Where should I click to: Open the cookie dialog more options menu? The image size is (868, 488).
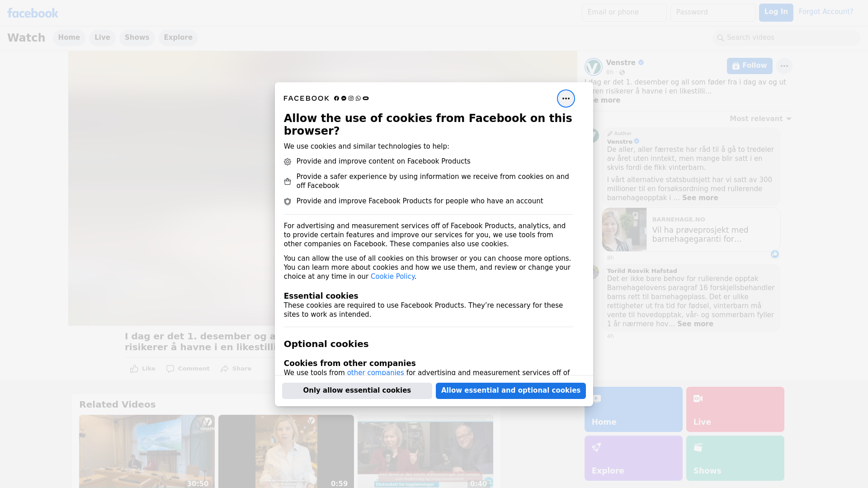(x=566, y=99)
